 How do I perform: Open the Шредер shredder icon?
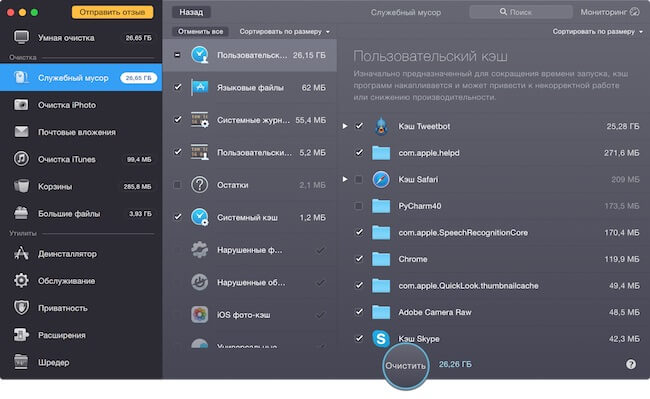coord(21,362)
